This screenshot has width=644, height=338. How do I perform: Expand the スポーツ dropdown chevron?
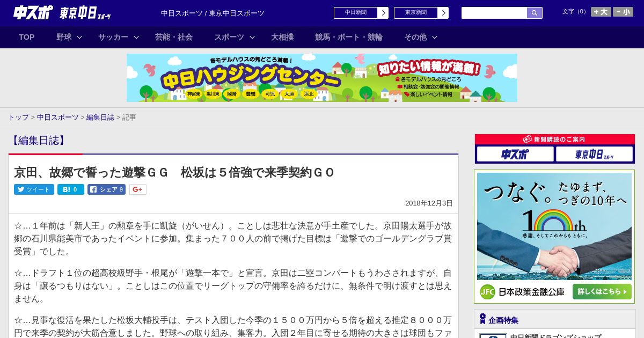tap(252, 37)
